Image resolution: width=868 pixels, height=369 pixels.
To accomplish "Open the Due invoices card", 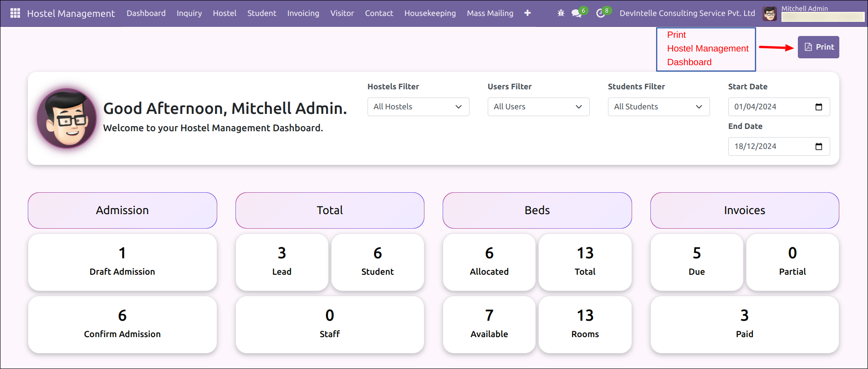I will pos(697,262).
